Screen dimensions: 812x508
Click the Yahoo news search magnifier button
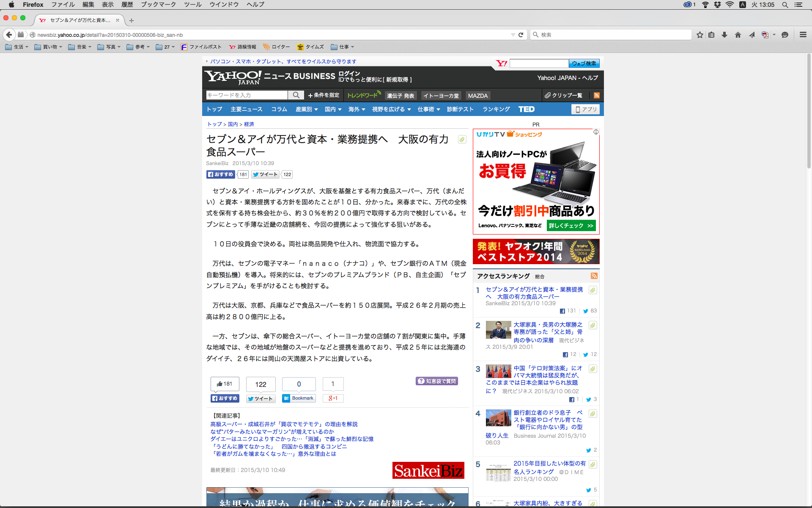tap(296, 95)
